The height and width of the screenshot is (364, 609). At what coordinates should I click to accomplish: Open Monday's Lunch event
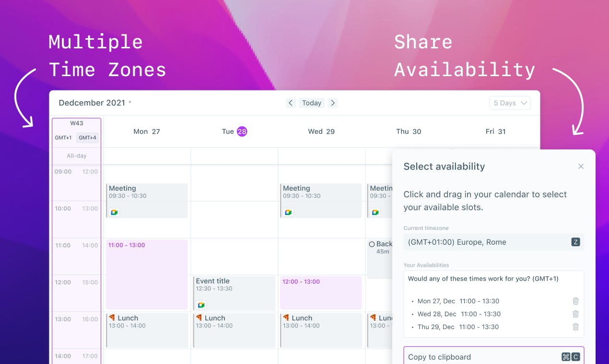[x=147, y=330]
